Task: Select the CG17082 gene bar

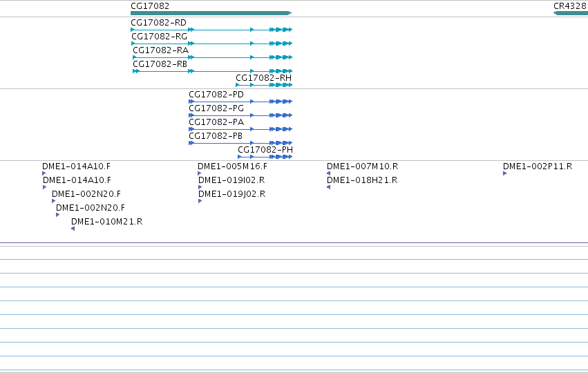Action: [211, 13]
